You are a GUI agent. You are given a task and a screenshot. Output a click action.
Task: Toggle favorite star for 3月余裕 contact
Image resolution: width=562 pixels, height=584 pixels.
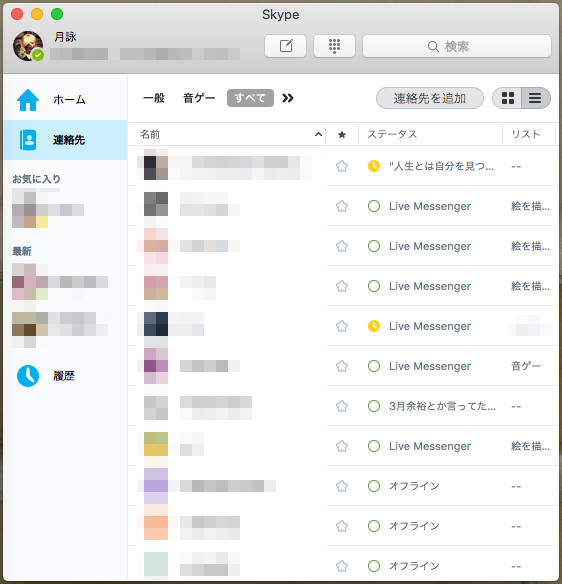tap(342, 406)
